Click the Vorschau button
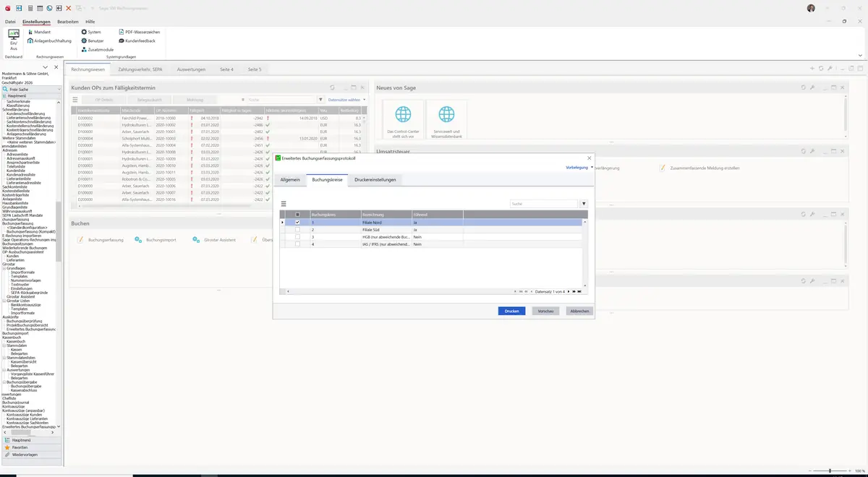 pos(546,311)
